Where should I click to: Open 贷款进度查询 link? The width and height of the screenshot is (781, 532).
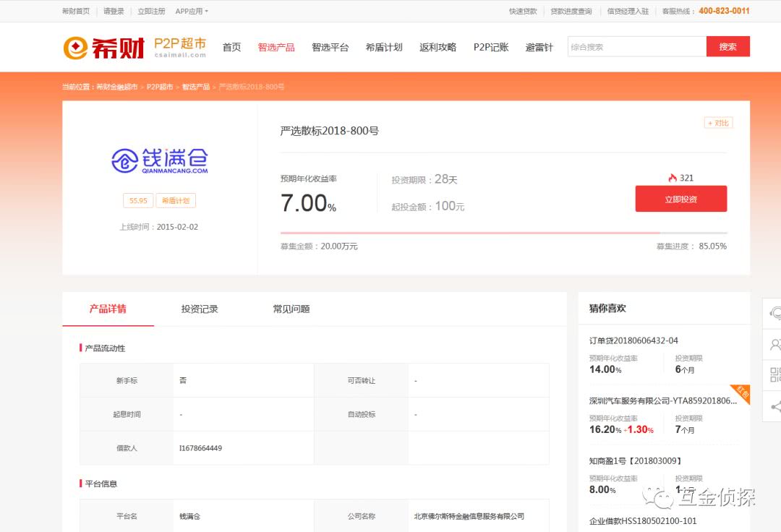coord(571,11)
